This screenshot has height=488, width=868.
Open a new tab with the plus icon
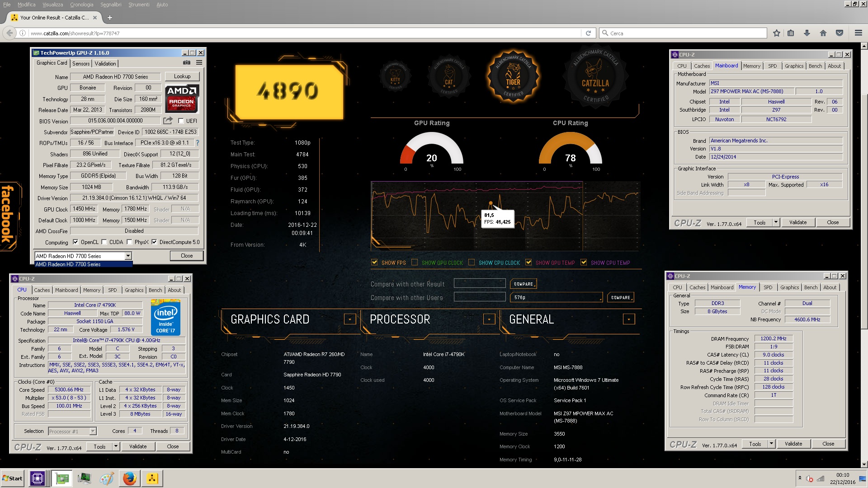tap(109, 18)
